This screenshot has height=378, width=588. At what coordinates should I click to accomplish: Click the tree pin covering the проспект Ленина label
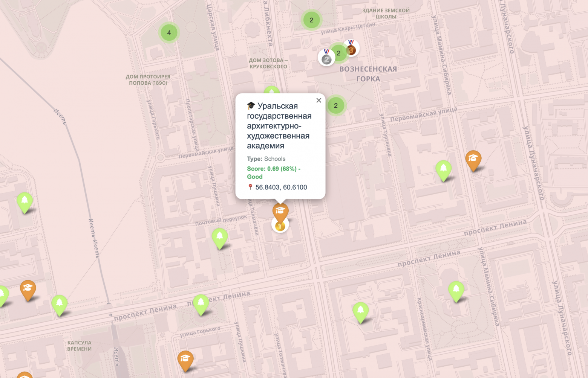click(201, 304)
